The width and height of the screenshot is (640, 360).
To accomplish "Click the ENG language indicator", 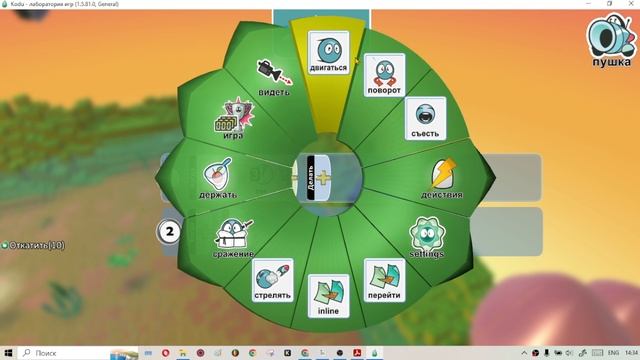I will pyautogui.click(x=613, y=353).
